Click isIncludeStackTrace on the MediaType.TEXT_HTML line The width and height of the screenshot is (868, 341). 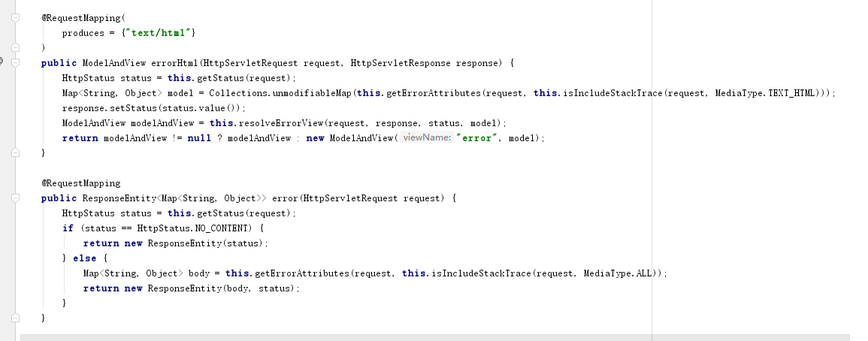[612, 93]
